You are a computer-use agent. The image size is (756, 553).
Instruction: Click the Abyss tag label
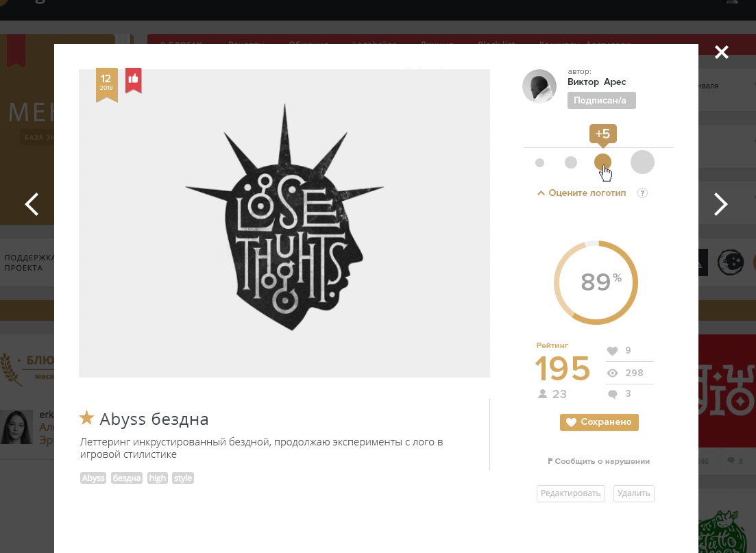pos(93,478)
